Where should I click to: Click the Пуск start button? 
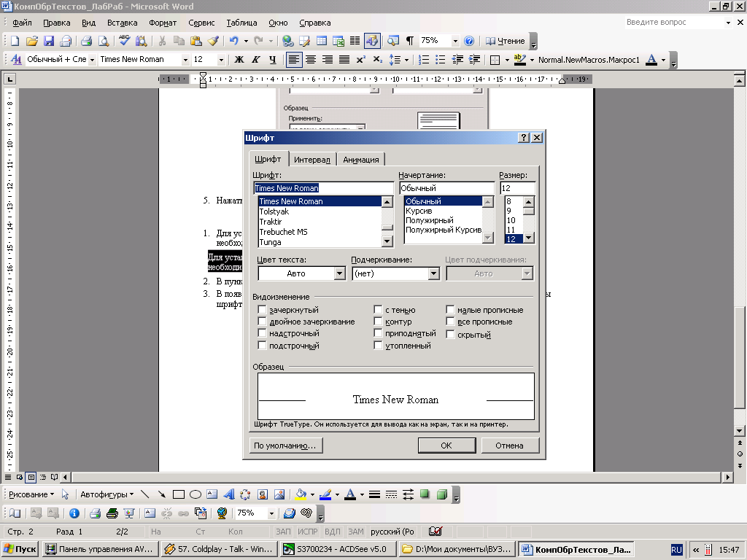20,549
